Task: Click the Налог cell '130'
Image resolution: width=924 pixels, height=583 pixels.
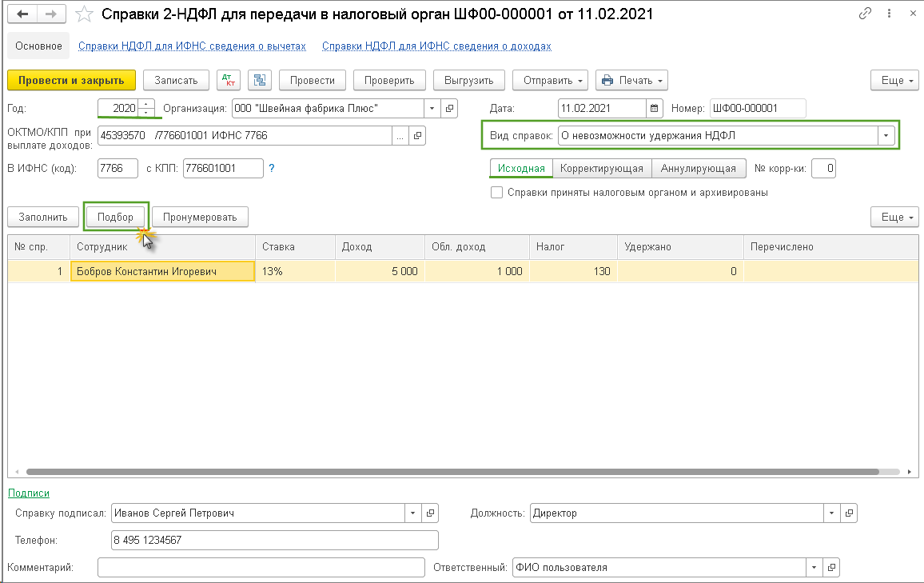Action: point(573,271)
